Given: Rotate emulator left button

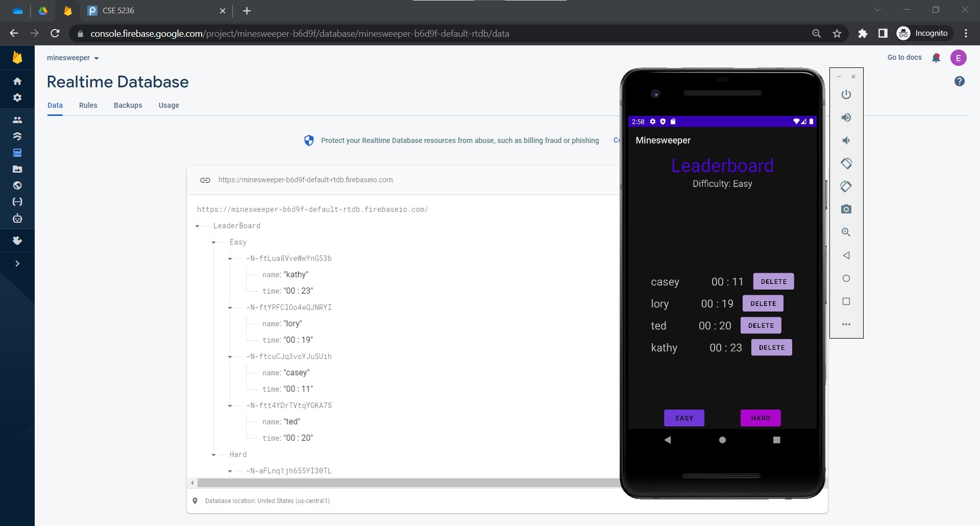Looking at the screenshot, I should [846, 163].
